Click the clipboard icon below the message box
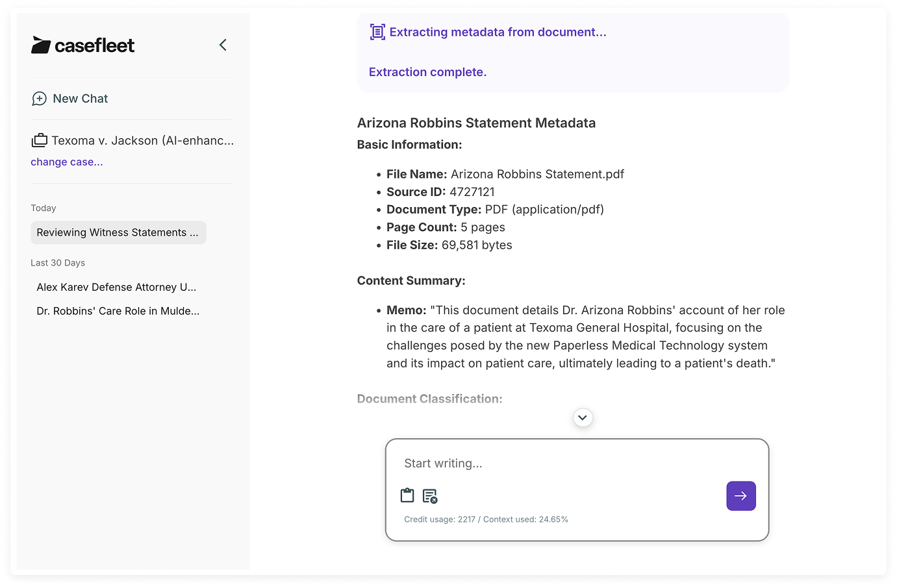The width and height of the screenshot is (897, 588). [x=407, y=495]
